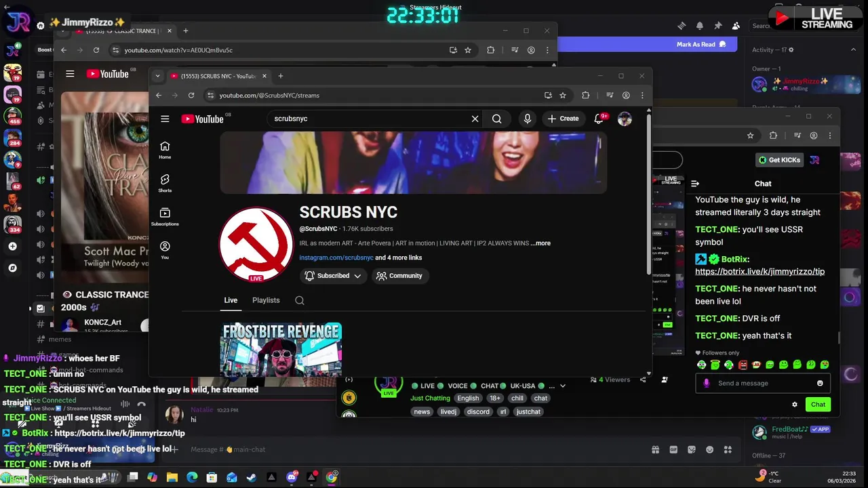
Task: Open Shorts in YouTube sidebar
Action: [x=165, y=183]
